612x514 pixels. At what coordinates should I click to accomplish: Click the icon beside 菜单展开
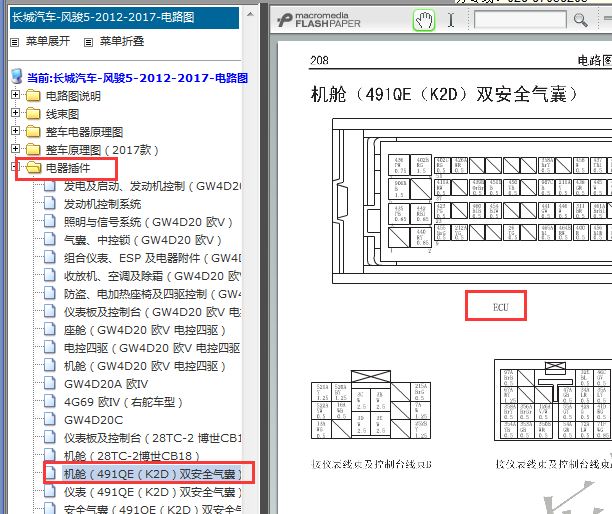tap(14, 42)
